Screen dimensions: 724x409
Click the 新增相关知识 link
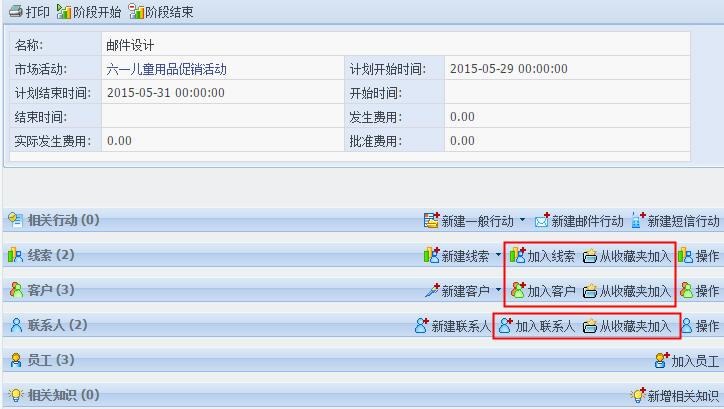[683, 396]
